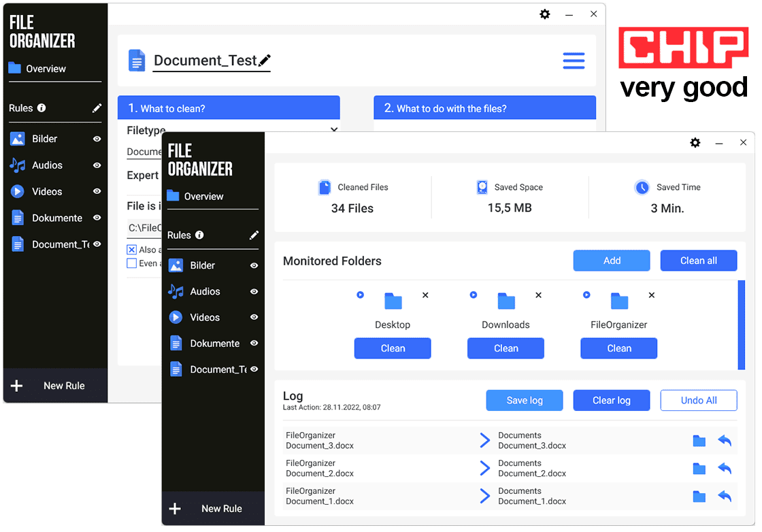Open Overview in back window sidebar
The image size is (762, 532).
(x=37, y=69)
